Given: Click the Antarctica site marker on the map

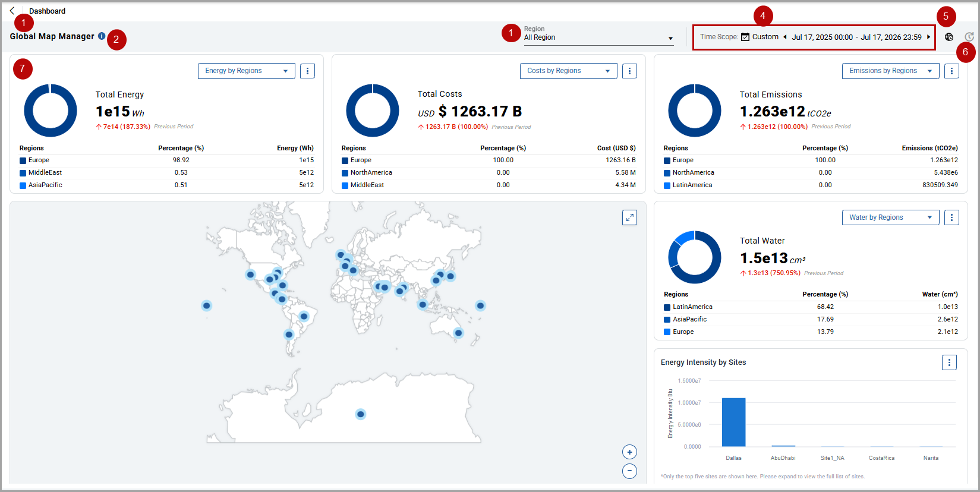Looking at the screenshot, I should pyautogui.click(x=360, y=414).
